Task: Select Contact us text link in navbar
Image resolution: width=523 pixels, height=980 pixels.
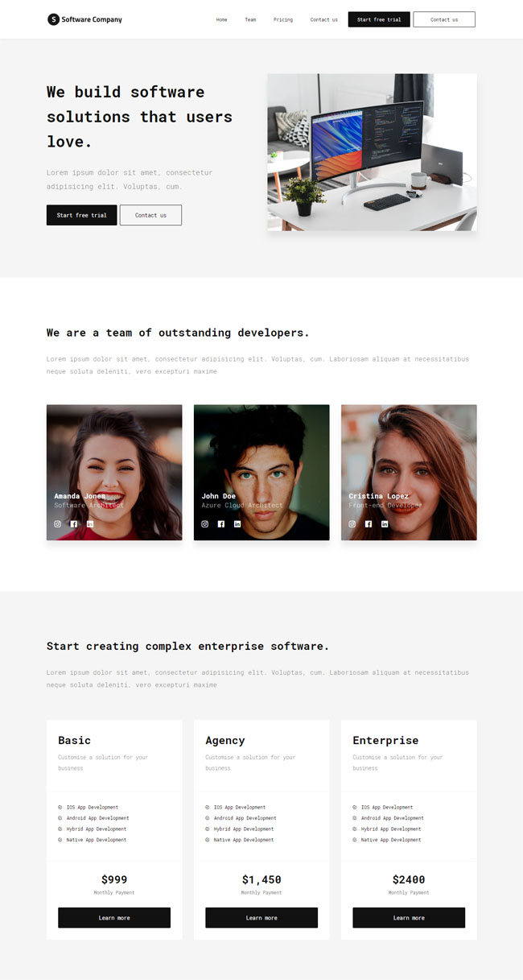Action: 324,19
